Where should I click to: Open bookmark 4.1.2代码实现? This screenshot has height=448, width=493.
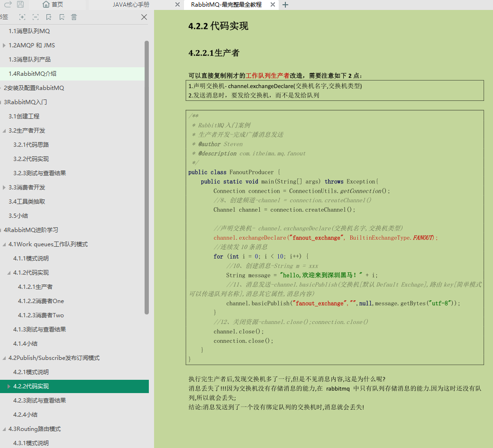click(31, 273)
